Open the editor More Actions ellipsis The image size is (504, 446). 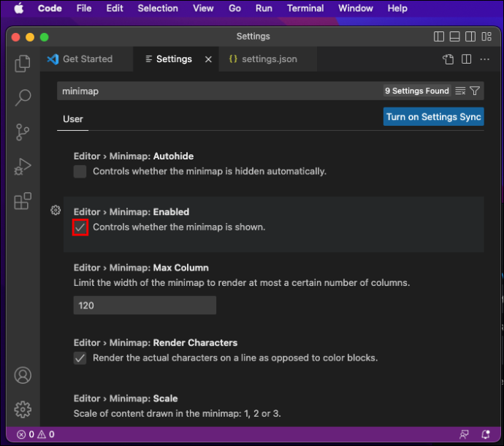(485, 59)
